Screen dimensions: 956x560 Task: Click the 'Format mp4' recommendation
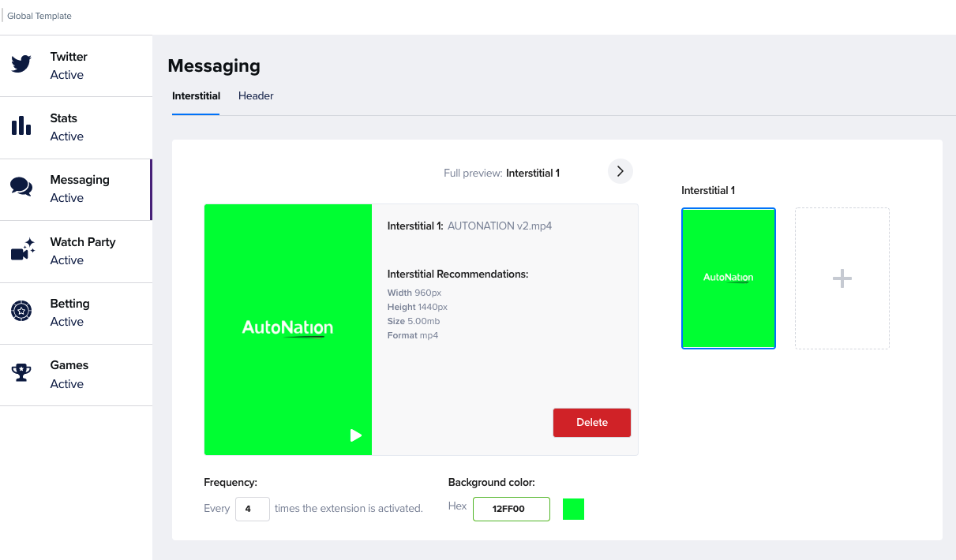coord(413,335)
